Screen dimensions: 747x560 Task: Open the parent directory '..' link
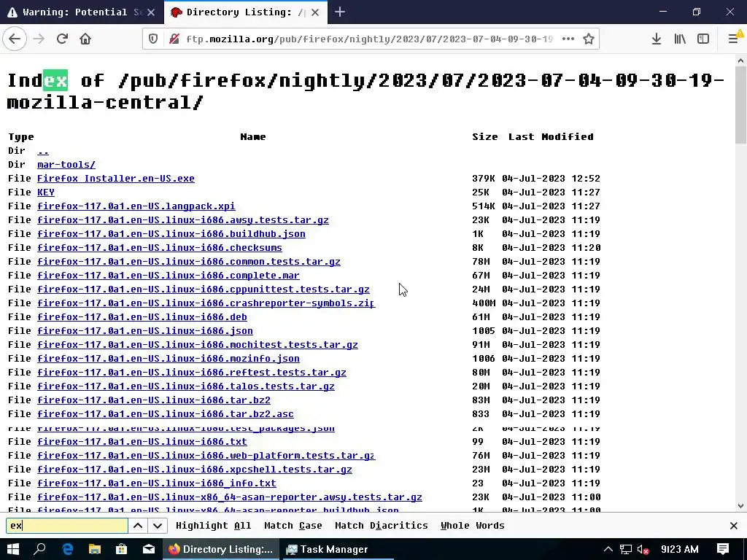[x=43, y=151]
